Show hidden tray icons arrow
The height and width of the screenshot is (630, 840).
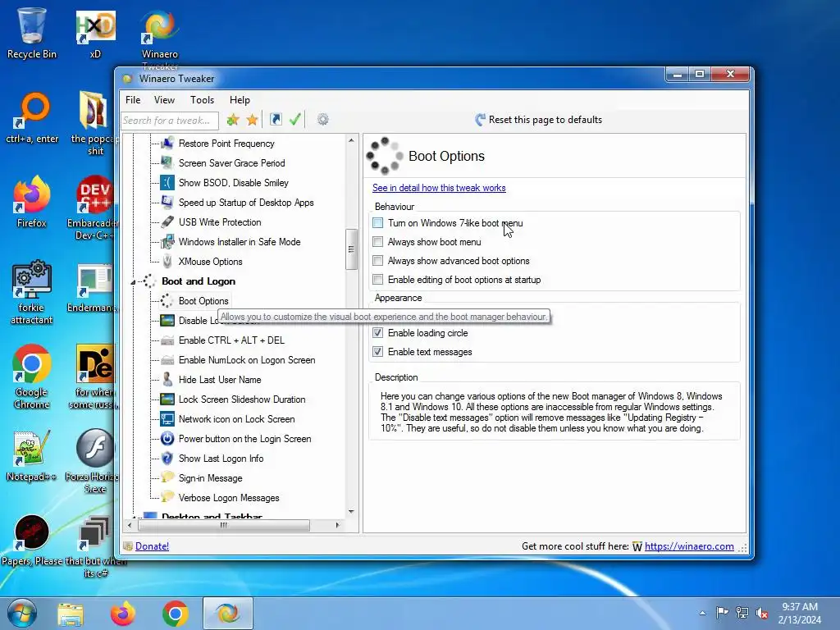tap(702, 613)
